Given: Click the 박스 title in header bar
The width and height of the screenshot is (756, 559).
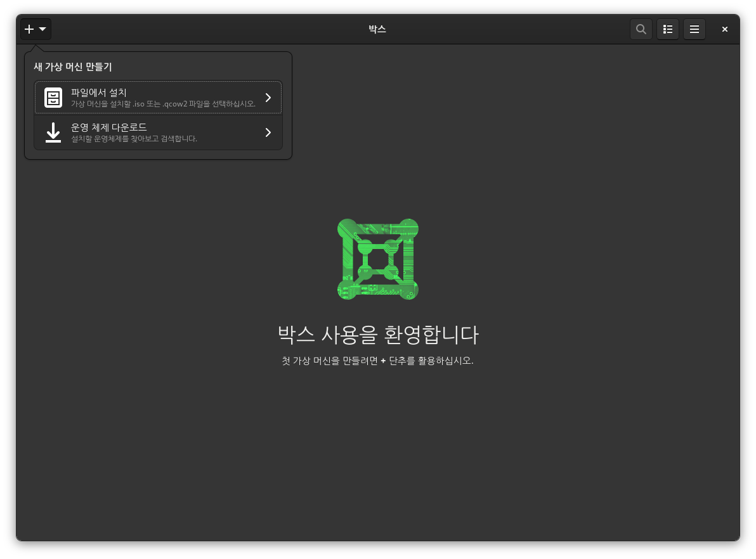Looking at the screenshot, I should coord(377,29).
